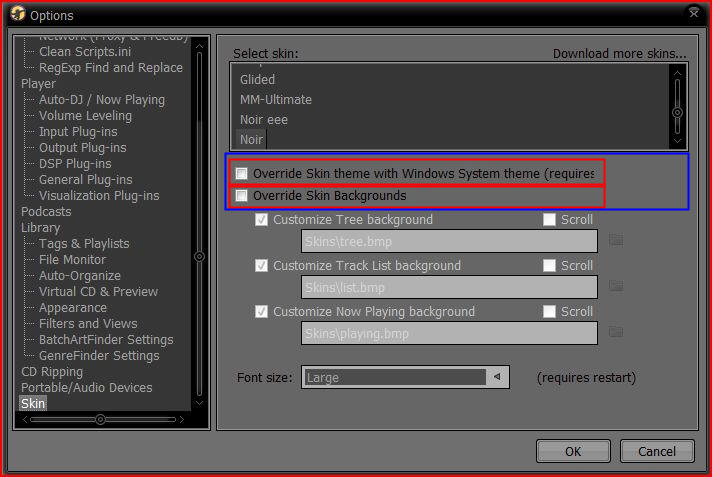The height and width of the screenshot is (477, 712).
Task: Select the Noir skin in the list
Action: click(251, 140)
